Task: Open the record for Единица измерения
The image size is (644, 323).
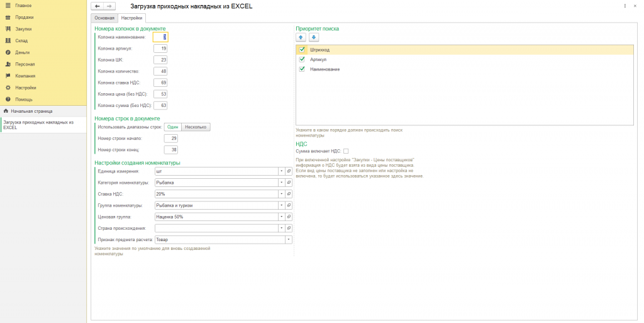Action: pos(289,171)
